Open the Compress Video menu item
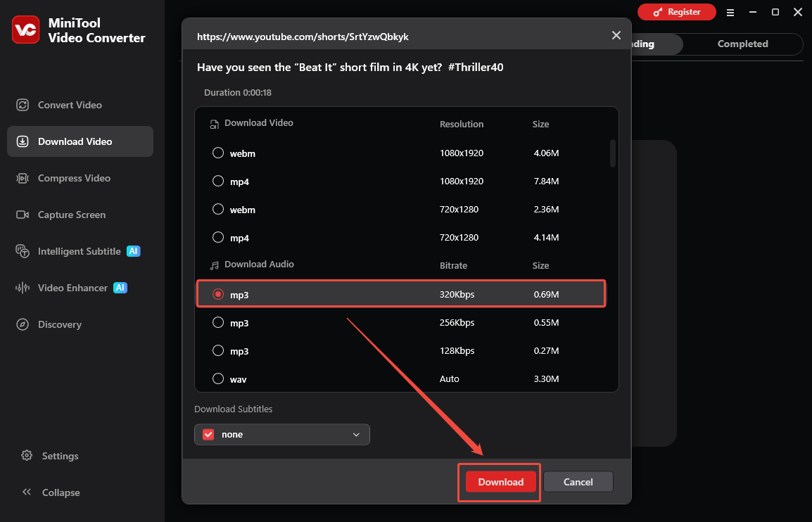Image resolution: width=812 pixels, height=522 pixels. (80, 178)
